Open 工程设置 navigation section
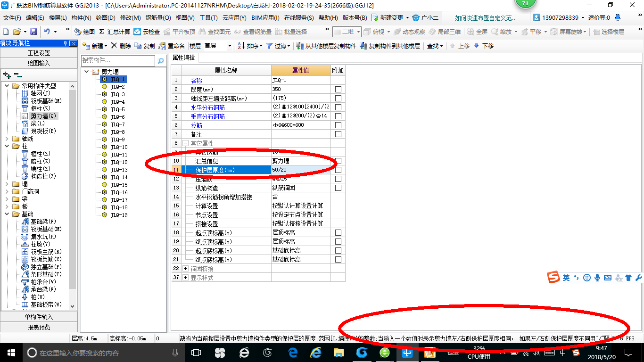 pos(39,53)
